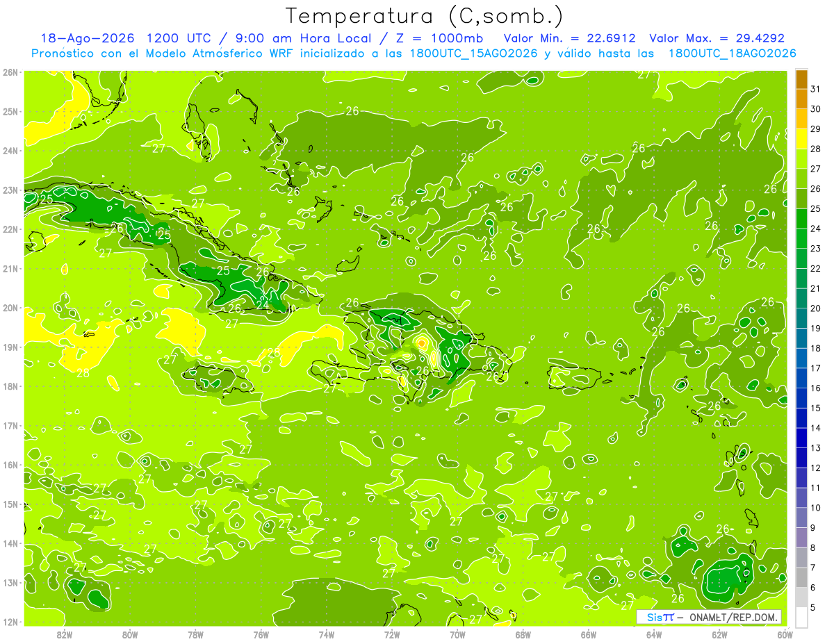
Task: Select the '1800UTC_18AGO2026' valid-until timestamp
Action: tap(733, 53)
